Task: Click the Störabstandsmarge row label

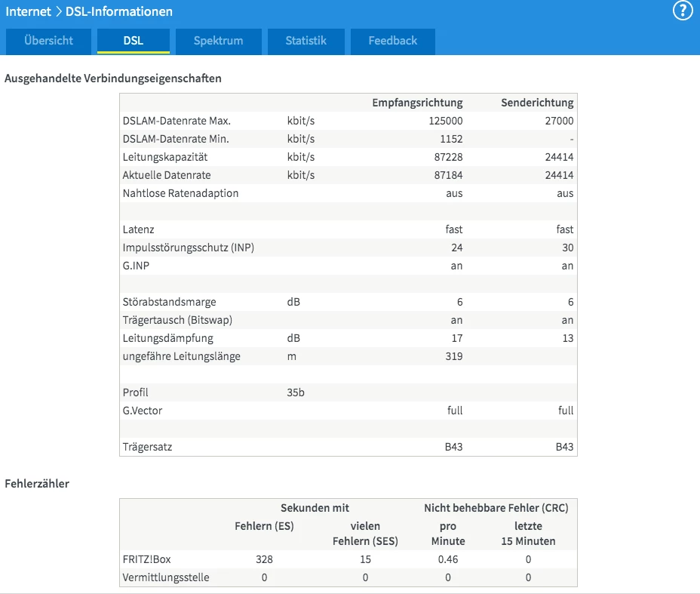Action: pos(169,302)
